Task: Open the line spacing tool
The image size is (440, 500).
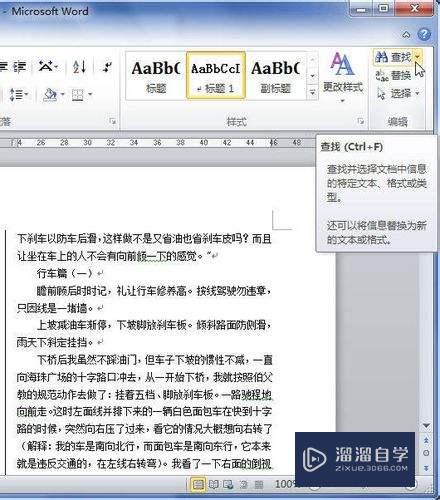Action: [19, 95]
